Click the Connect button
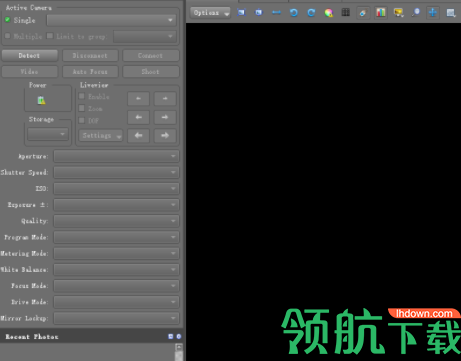 [x=151, y=56]
